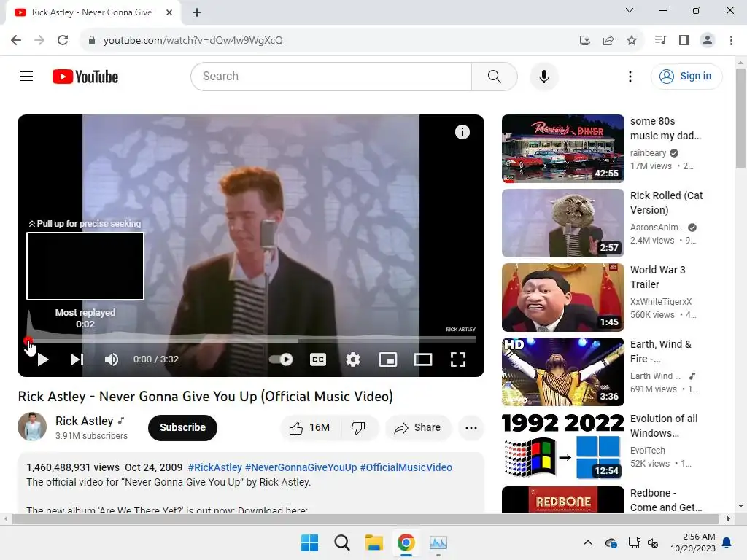Click XxWhiteTigerxX channel name

661,301
